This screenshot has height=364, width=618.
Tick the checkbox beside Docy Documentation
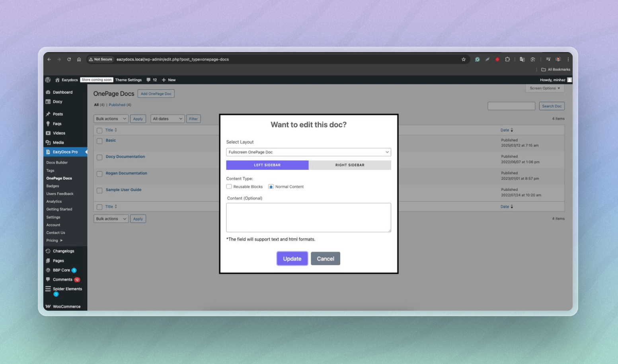pyautogui.click(x=99, y=158)
